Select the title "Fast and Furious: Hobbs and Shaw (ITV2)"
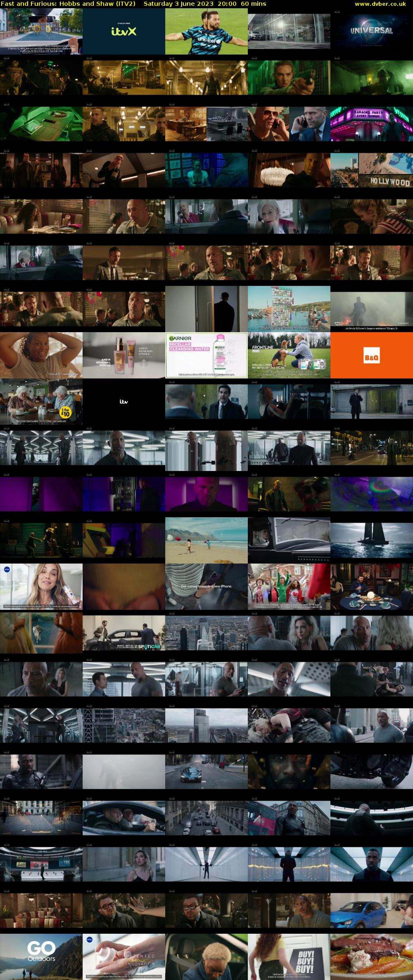 click(x=68, y=4)
